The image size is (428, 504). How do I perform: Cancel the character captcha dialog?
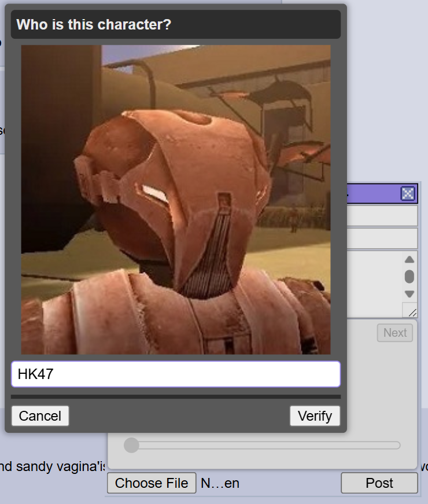point(40,416)
